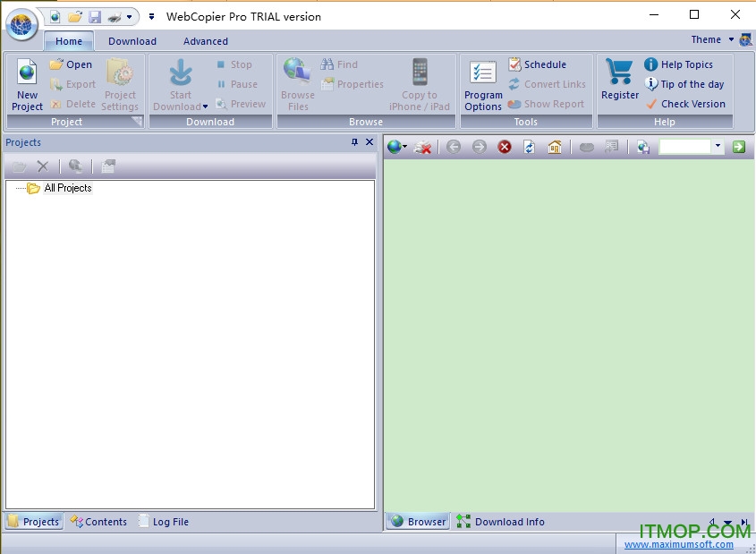Open the www.maximumsoft.com link
756x554 pixels.
click(x=678, y=544)
